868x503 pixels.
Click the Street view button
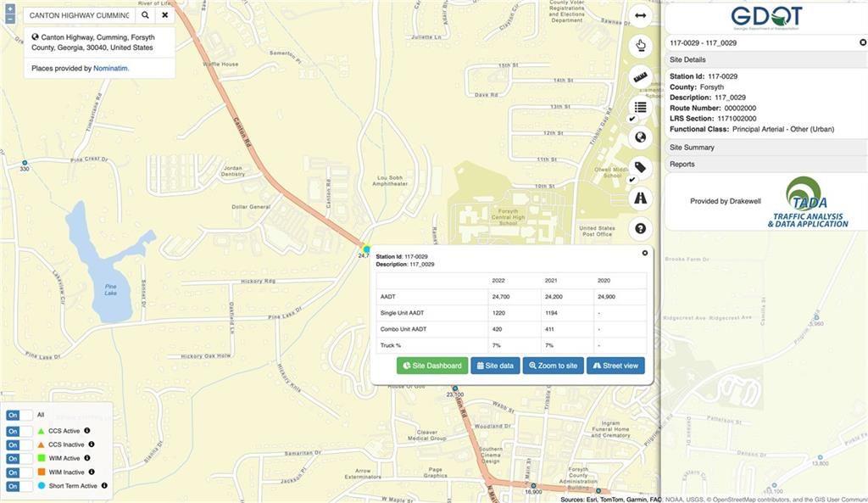[615, 366]
